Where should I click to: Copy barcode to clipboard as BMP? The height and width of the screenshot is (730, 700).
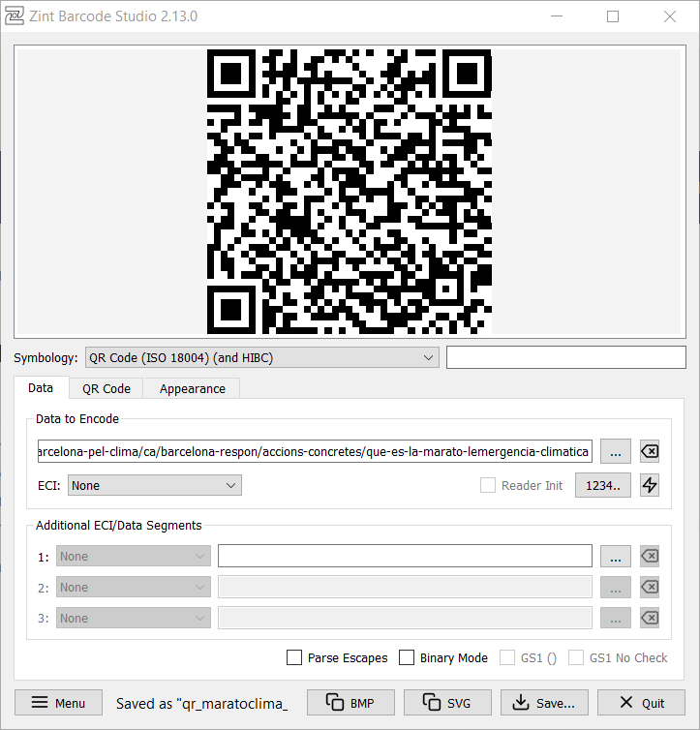point(350,703)
